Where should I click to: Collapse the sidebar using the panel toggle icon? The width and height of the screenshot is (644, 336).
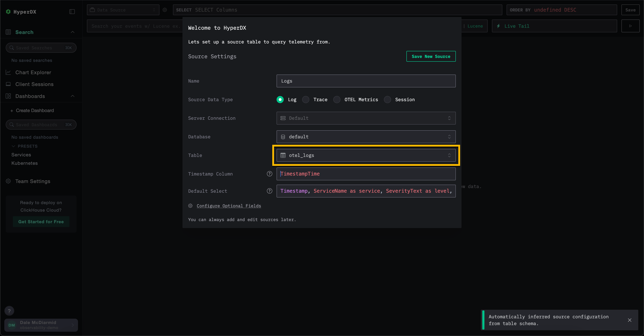pos(72,11)
